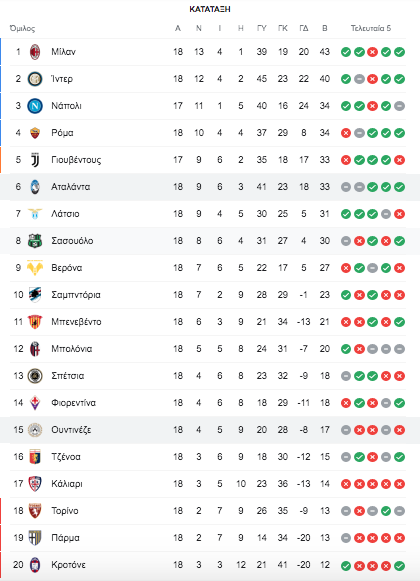Click the Parma club crest
The height and width of the screenshot is (581, 420).
tap(35, 538)
